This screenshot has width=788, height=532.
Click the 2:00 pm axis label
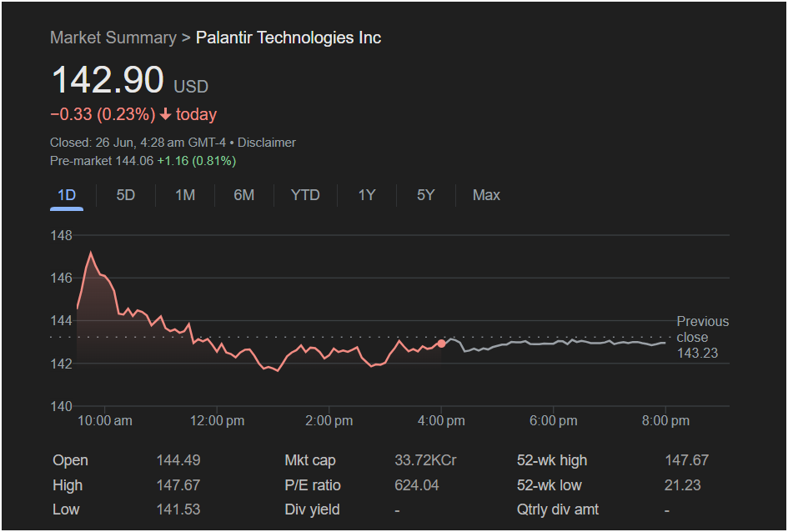329,421
